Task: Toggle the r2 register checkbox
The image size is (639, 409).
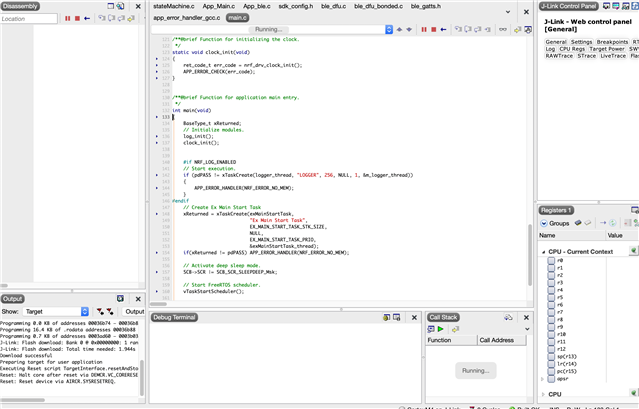Action: click(551, 275)
